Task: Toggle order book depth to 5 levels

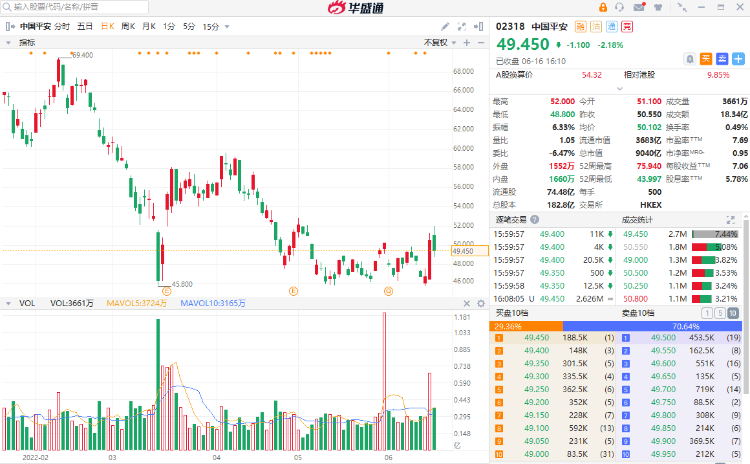Action: coord(720,313)
